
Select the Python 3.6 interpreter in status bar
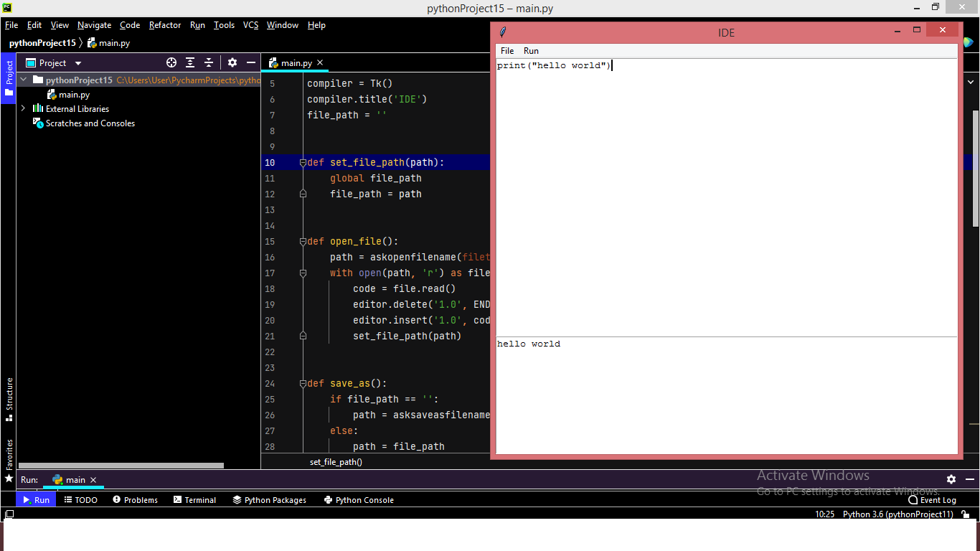(897, 514)
